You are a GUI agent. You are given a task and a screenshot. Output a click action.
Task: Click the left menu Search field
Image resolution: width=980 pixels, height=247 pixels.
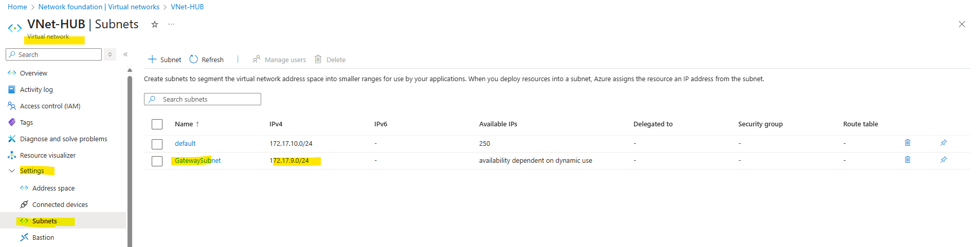54,54
